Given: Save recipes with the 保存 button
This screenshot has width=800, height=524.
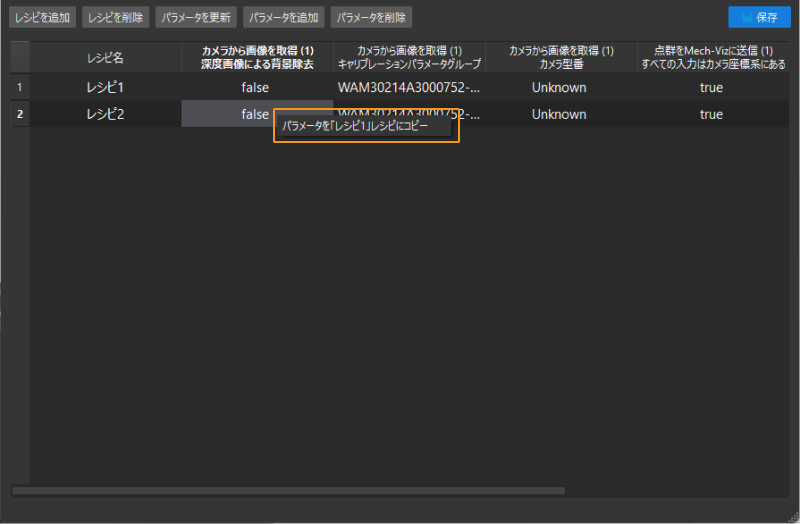Looking at the screenshot, I should [x=759, y=17].
